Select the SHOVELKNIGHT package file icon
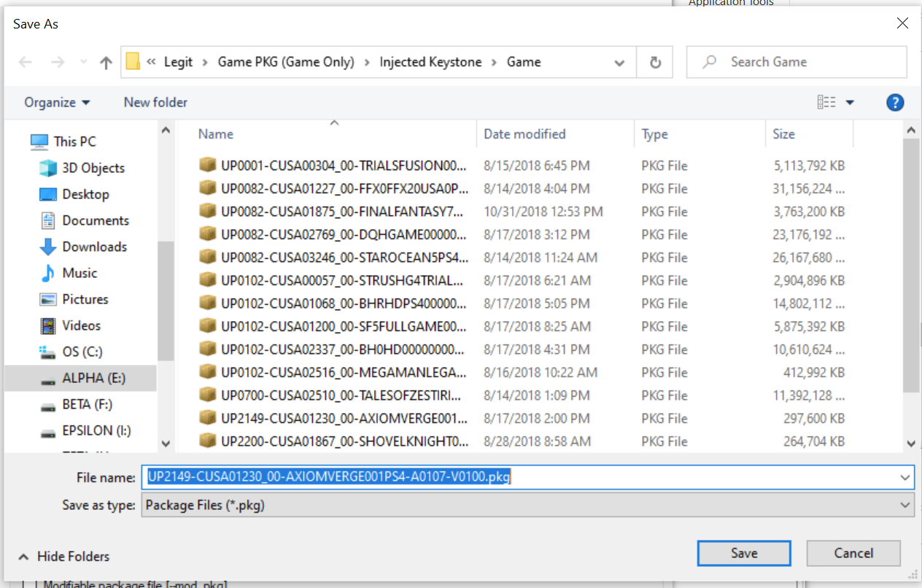 tap(208, 441)
